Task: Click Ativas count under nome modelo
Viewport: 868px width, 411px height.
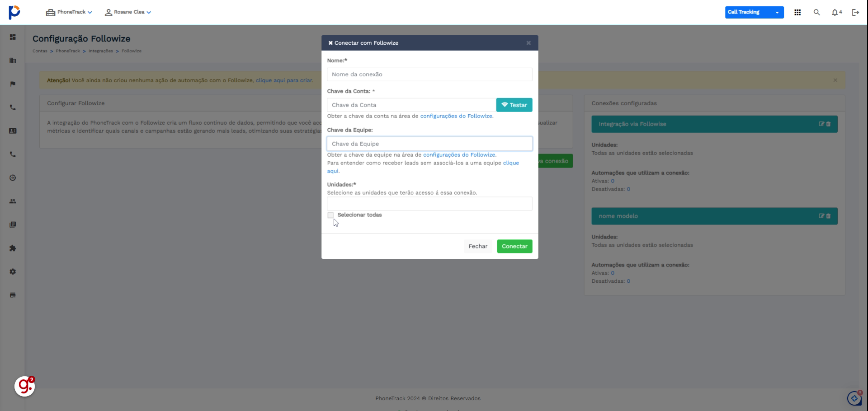Action: (x=613, y=273)
